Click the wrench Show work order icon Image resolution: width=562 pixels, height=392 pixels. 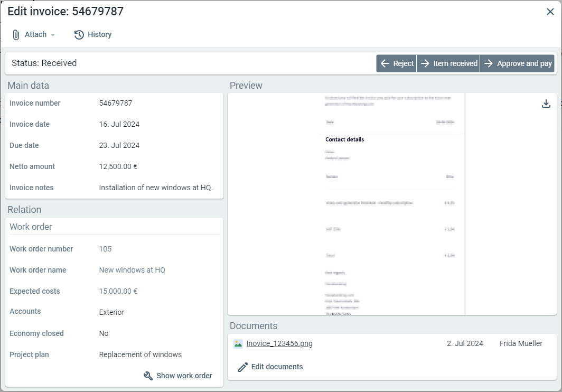point(148,376)
